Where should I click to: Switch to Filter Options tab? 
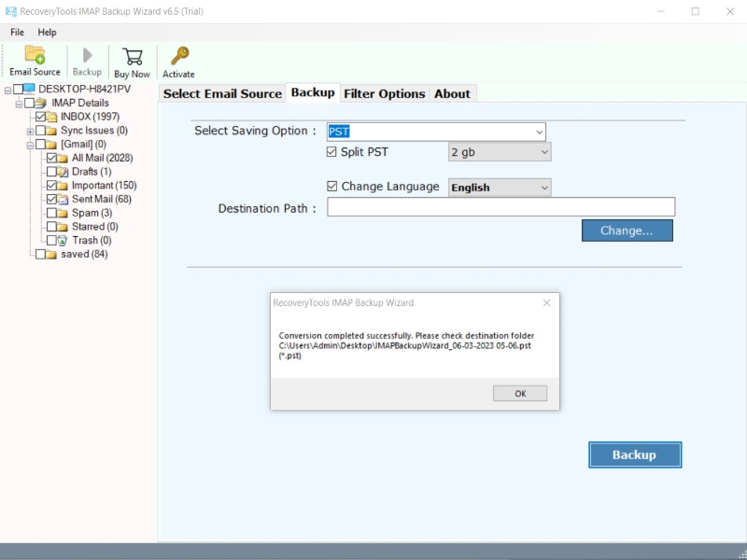click(385, 94)
